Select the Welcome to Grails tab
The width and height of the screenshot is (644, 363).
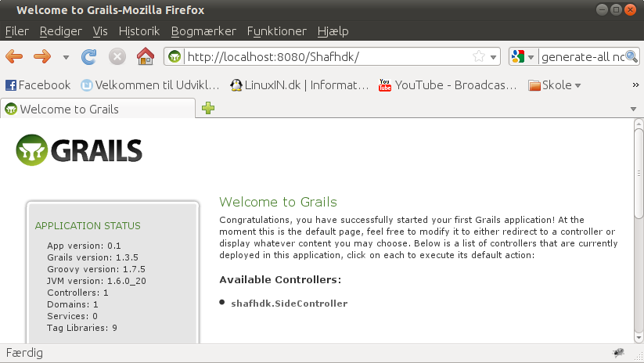pos(98,109)
